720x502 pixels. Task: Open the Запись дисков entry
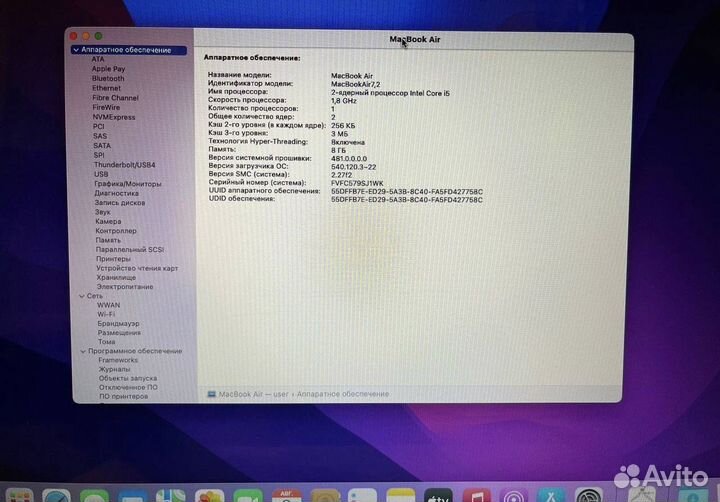tap(120, 203)
